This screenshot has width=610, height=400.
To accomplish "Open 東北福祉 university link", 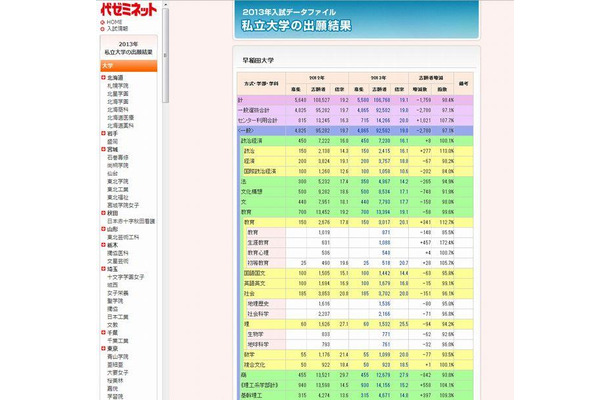I will pyautogui.click(x=118, y=197).
